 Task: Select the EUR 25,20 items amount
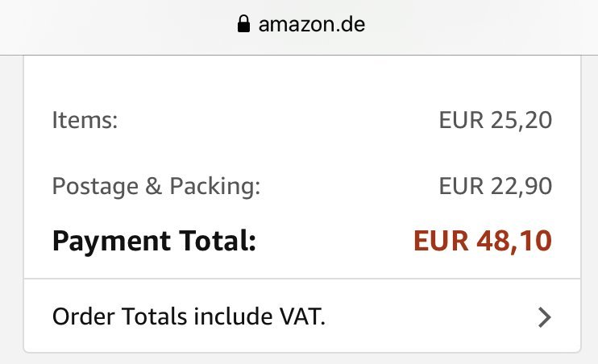(x=495, y=121)
